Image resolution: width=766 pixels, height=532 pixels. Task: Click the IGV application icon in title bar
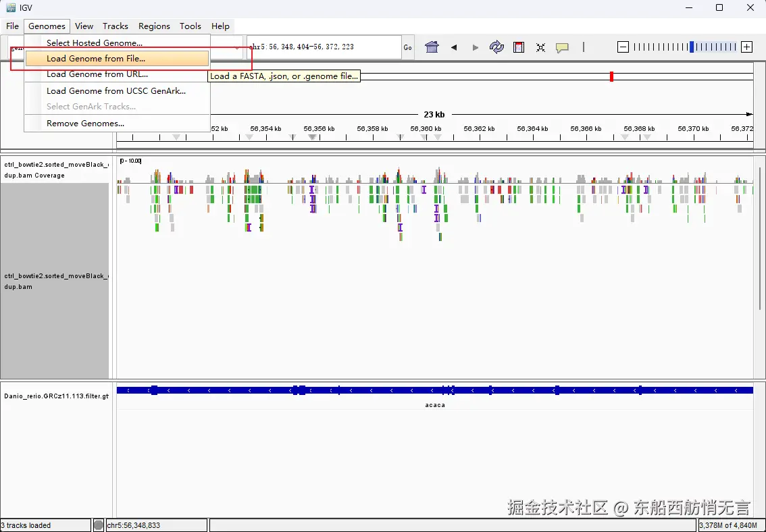pyautogui.click(x=11, y=8)
